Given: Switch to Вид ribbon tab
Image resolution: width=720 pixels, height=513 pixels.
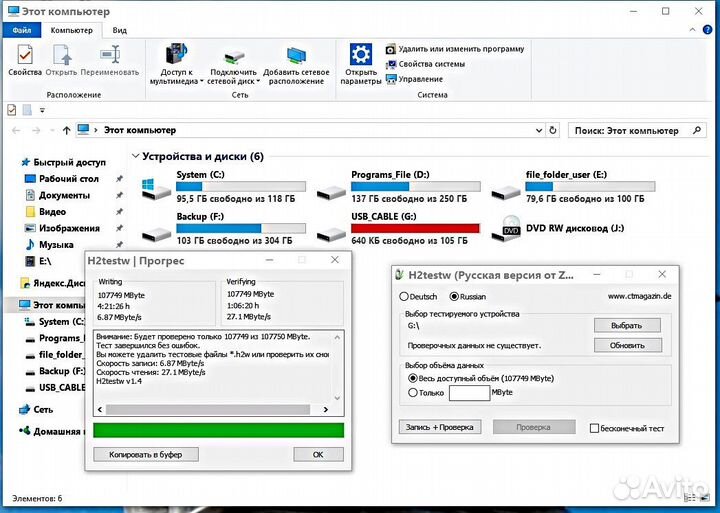Looking at the screenshot, I should tap(119, 30).
